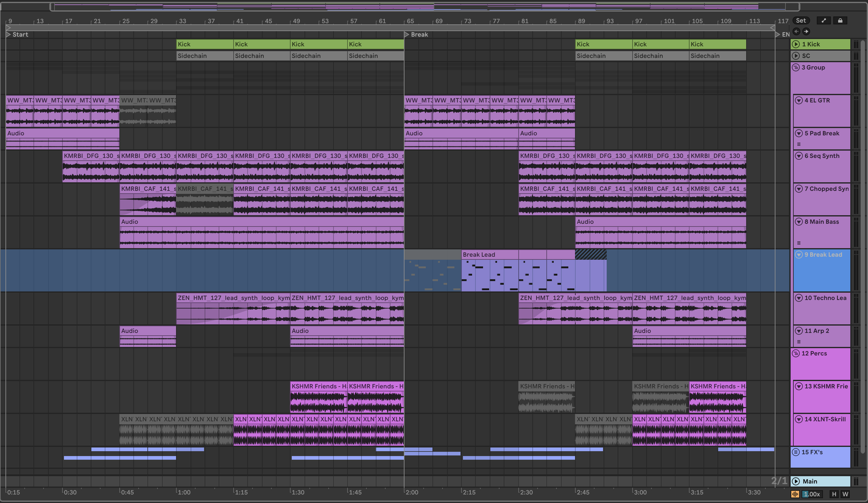Unfold the 1 Kick track
Image resolution: width=868 pixels, height=503 pixels.
[x=796, y=44]
